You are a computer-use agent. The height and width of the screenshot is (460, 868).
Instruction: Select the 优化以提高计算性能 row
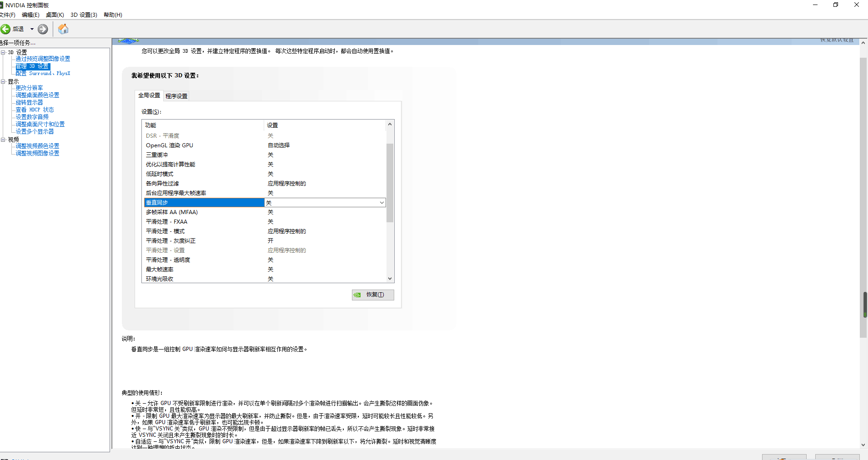click(265, 165)
